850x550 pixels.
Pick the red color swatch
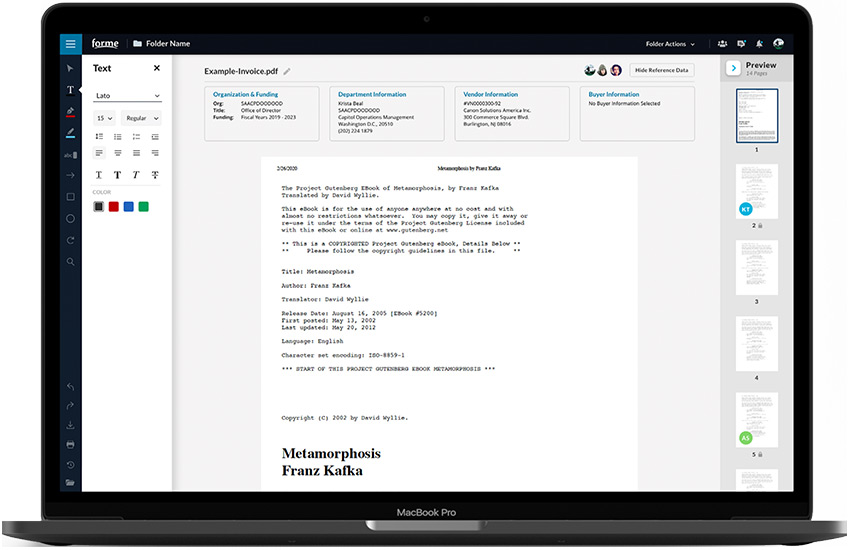(x=114, y=207)
